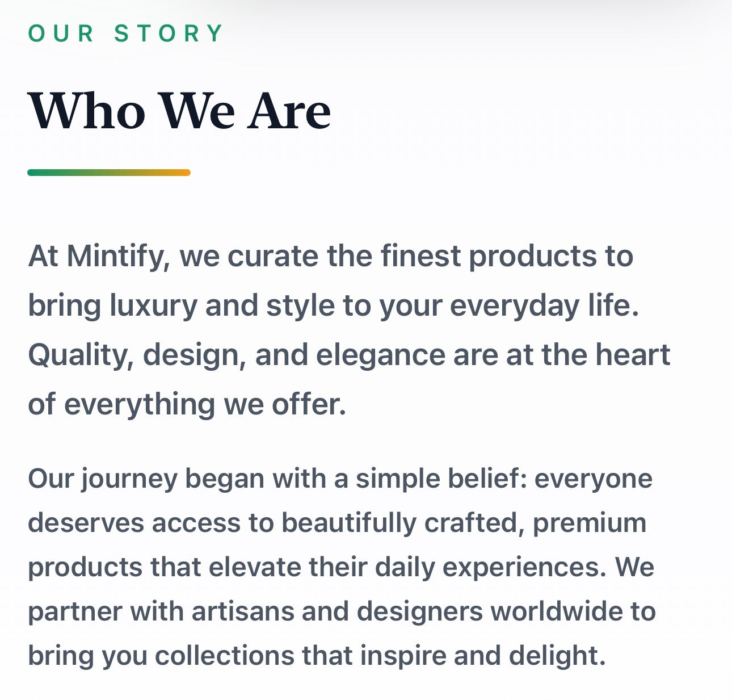
Task: Click the "OUR STORY" section label
Action: tap(125, 33)
